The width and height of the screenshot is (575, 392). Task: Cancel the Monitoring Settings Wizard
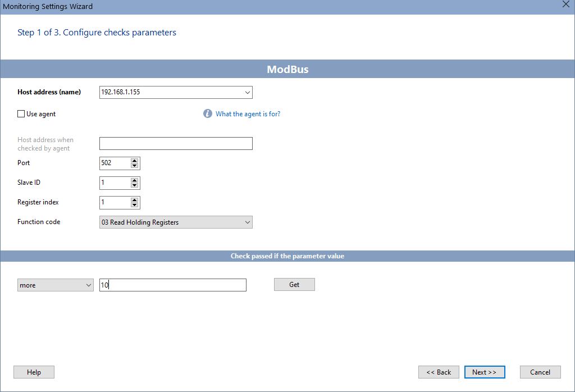(540, 372)
